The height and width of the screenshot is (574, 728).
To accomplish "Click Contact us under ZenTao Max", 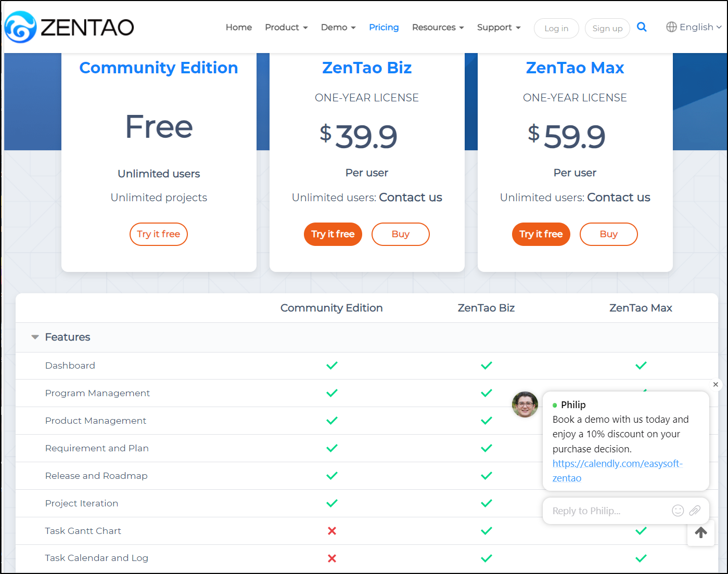I will click(x=619, y=198).
